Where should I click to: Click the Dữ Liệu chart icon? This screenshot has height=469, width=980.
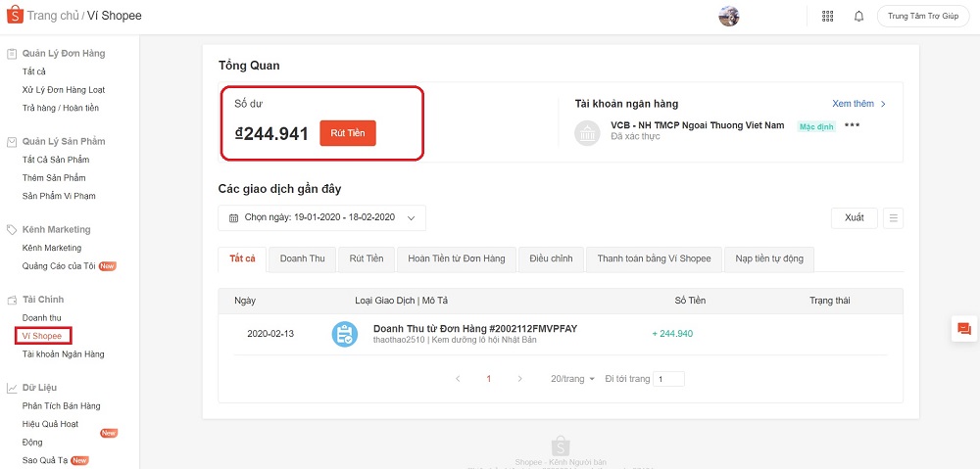(11, 388)
